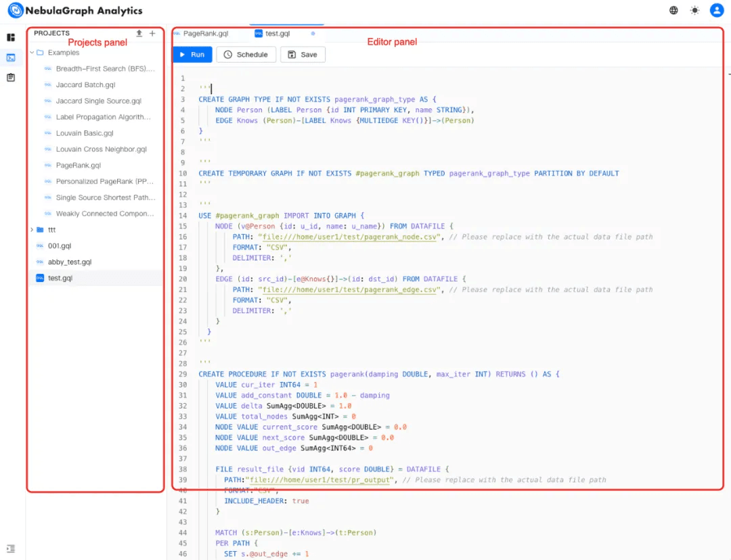Click the MATCH (s:Person) line
The height and width of the screenshot is (560, 731).
point(296,532)
